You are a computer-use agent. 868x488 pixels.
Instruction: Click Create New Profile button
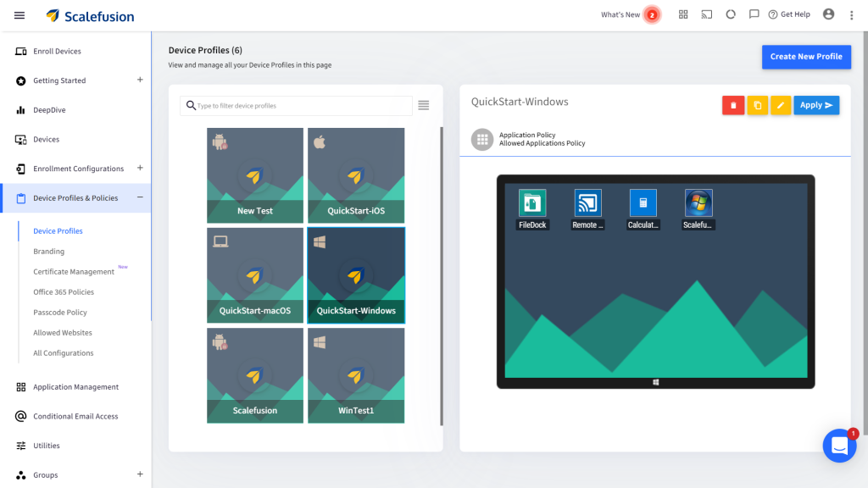[x=806, y=57]
